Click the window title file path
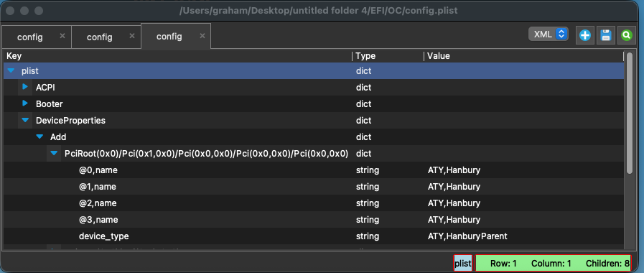Viewport: 644px width, 273px height. (x=318, y=11)
